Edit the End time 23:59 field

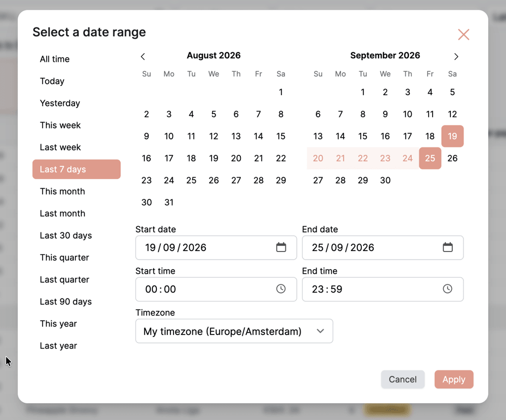pyautogui.click(x=383, y=289)
